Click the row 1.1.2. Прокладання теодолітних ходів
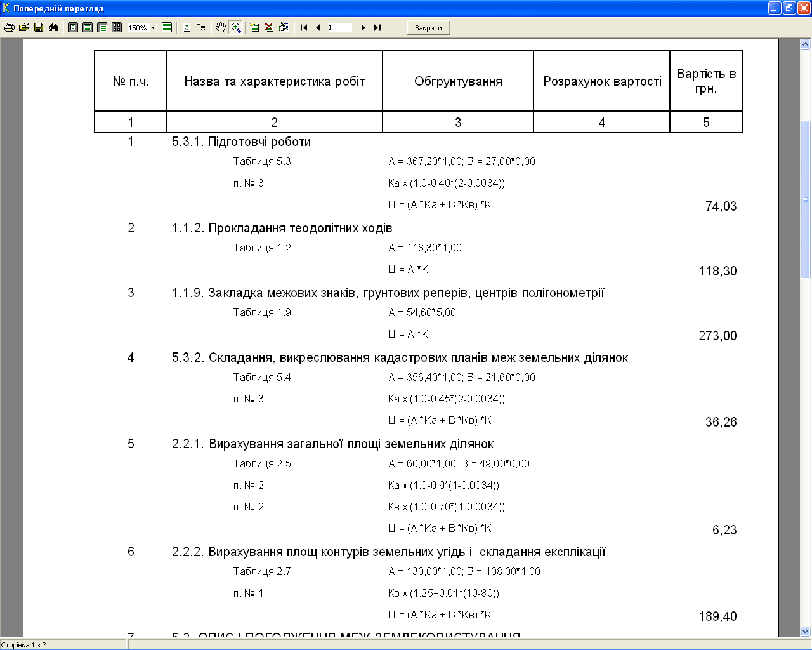This screenshot has height=650, width=812. [282, 228]
